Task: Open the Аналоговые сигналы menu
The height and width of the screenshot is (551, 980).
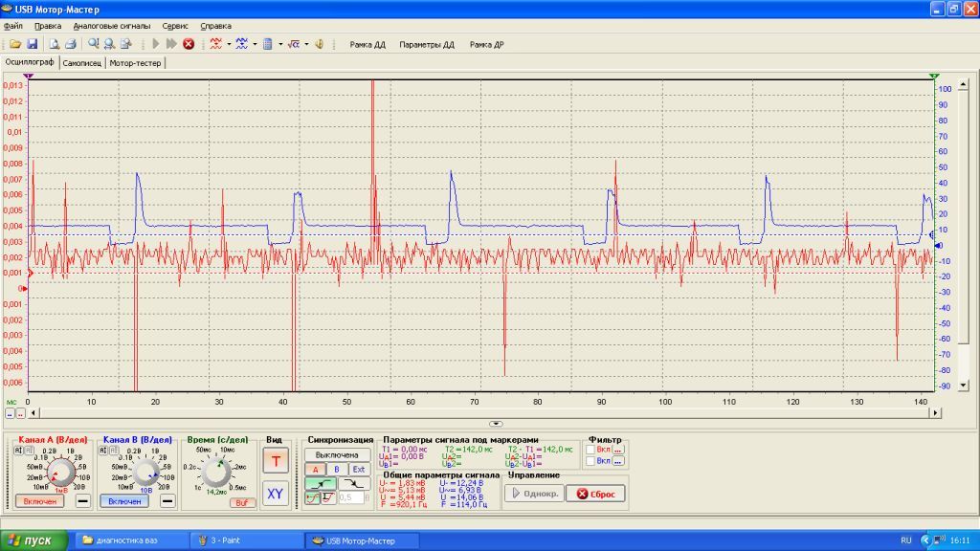Action: pyautogui.click(x=112, y=26)
